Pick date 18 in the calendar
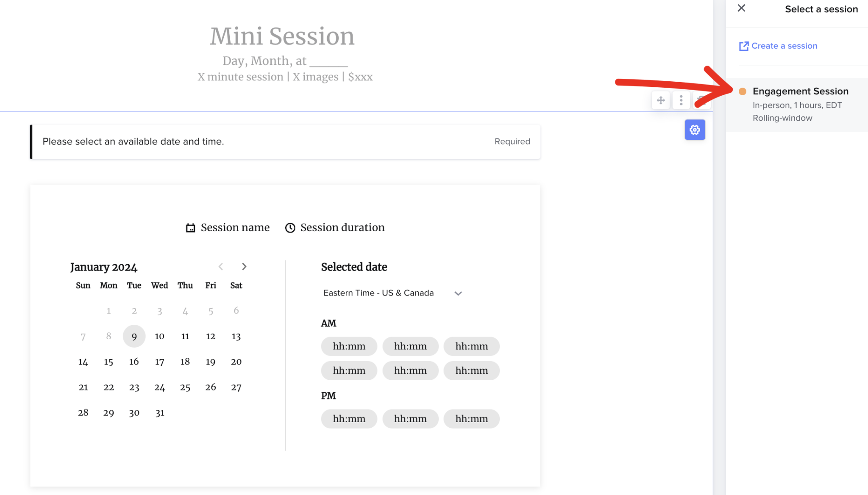The width and height of the screenshot is (868, 495). (x=185, y=362)
